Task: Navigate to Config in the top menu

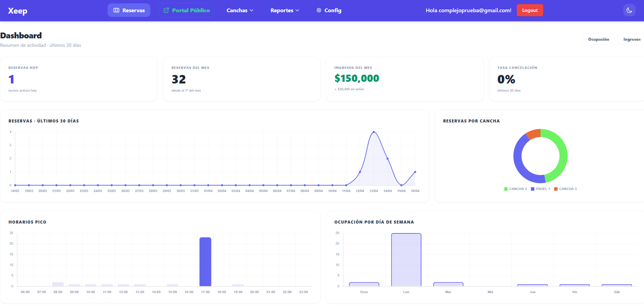Action: pyautogui.click(x=328, y=10)
